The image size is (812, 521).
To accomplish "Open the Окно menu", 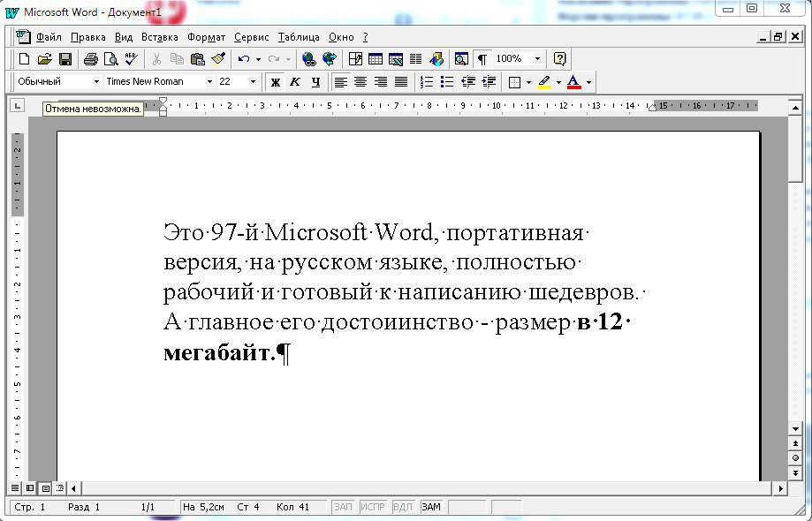I will click(341, 37).
